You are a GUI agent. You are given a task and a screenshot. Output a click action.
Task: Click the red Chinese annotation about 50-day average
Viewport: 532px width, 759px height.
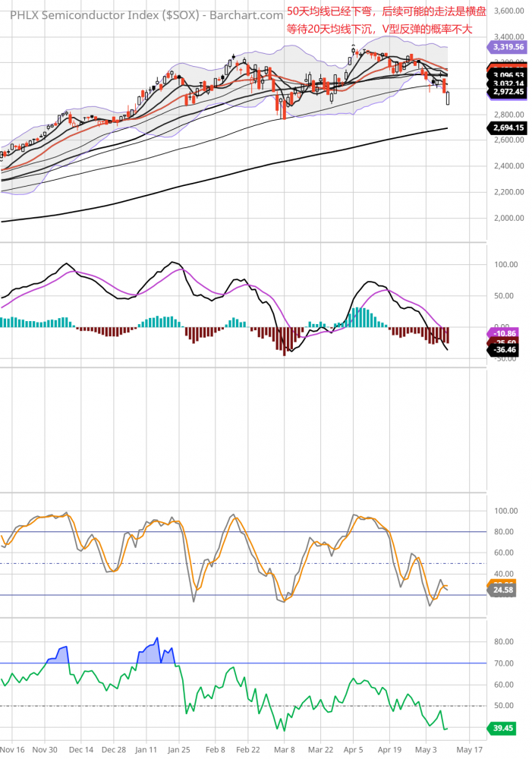(386, 11)
